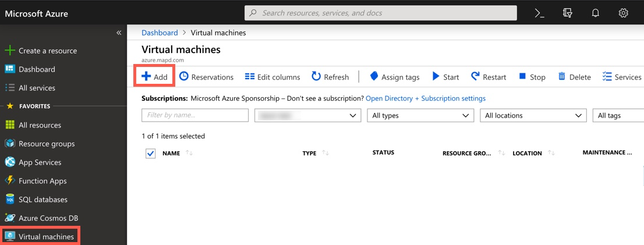The height and width of the screenshot is (245, 644).
Task: Click the Dashboard breadcrumb link
Action: [x=160, y=33]
